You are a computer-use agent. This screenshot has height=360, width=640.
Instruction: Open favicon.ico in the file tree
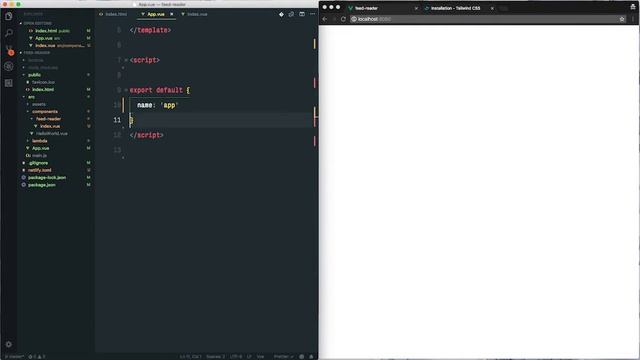(43, 82)
